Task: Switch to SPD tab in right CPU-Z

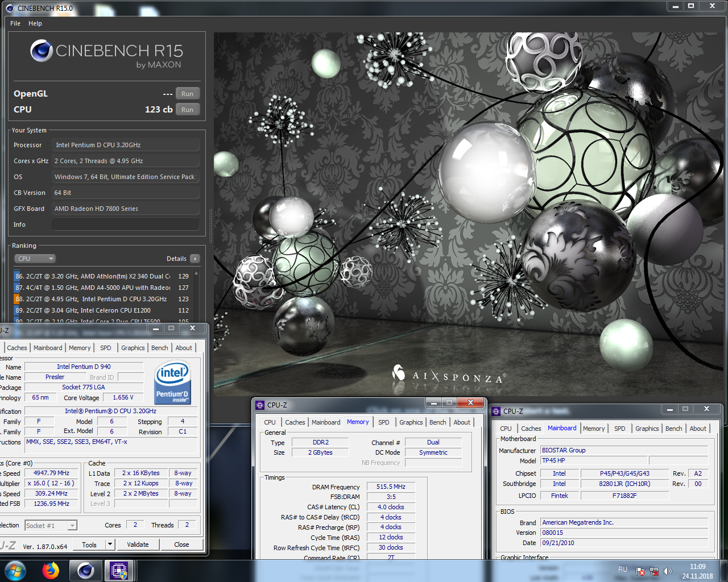Action: (620, 429)
